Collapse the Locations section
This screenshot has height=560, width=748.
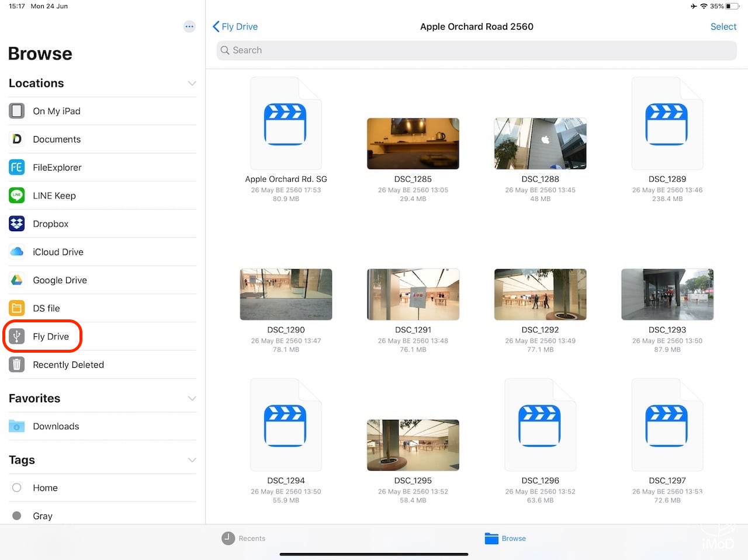pos(192,84)
